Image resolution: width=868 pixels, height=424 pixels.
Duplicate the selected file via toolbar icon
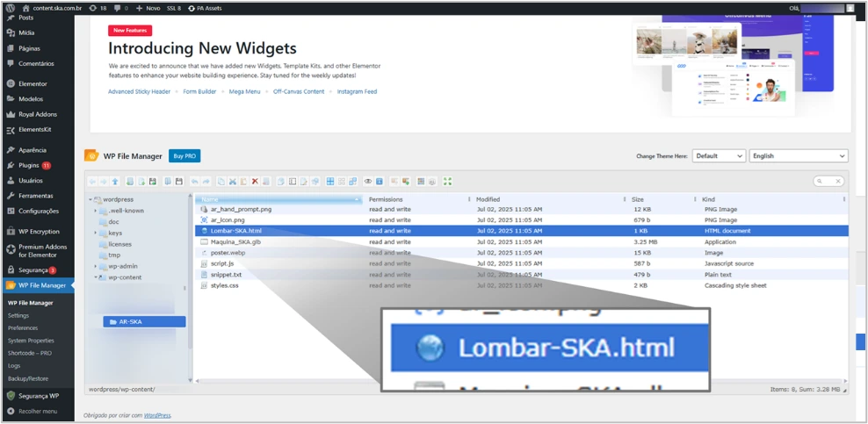pyautogui.click(x=281, y=182)
